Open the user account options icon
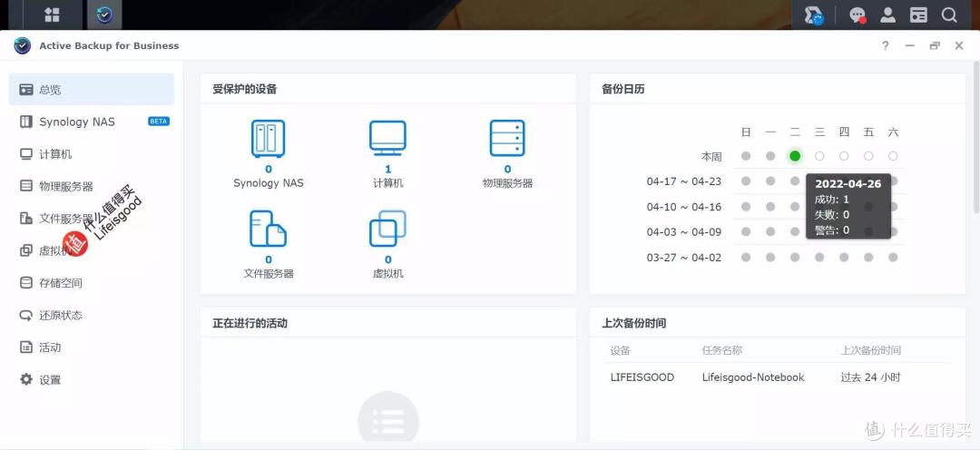The height and width of the screenshot is (450, 980). coord(888,15)
